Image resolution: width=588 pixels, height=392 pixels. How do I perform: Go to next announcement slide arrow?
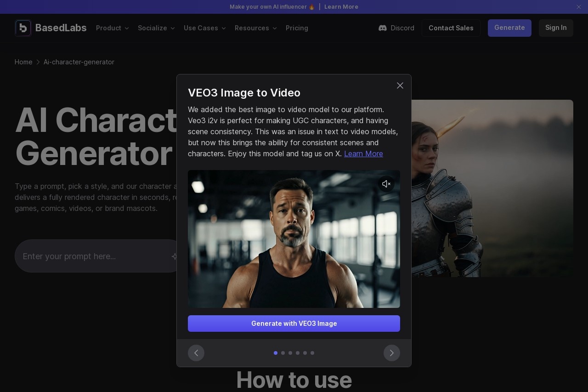tap(392, 353)
